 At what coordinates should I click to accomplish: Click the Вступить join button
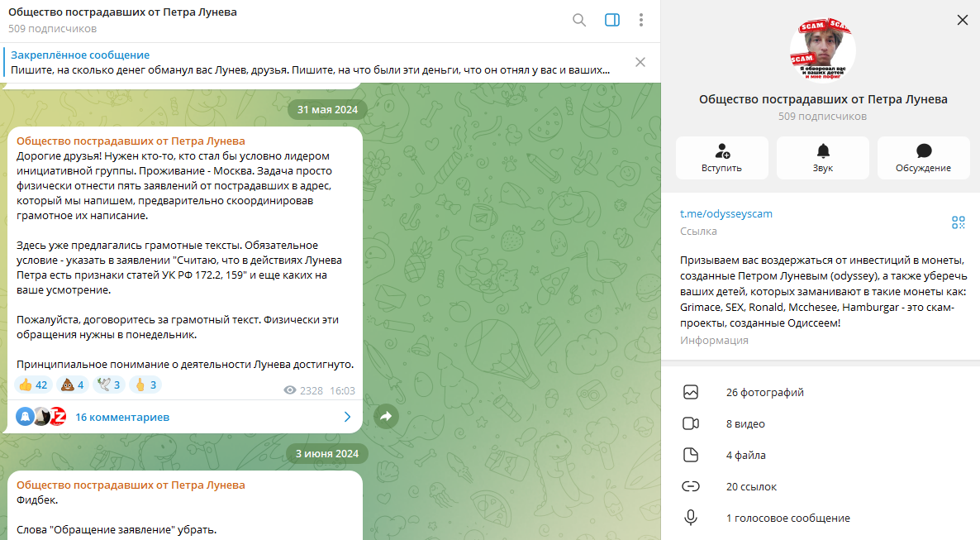pyautogui.click(x=722, y=158)
